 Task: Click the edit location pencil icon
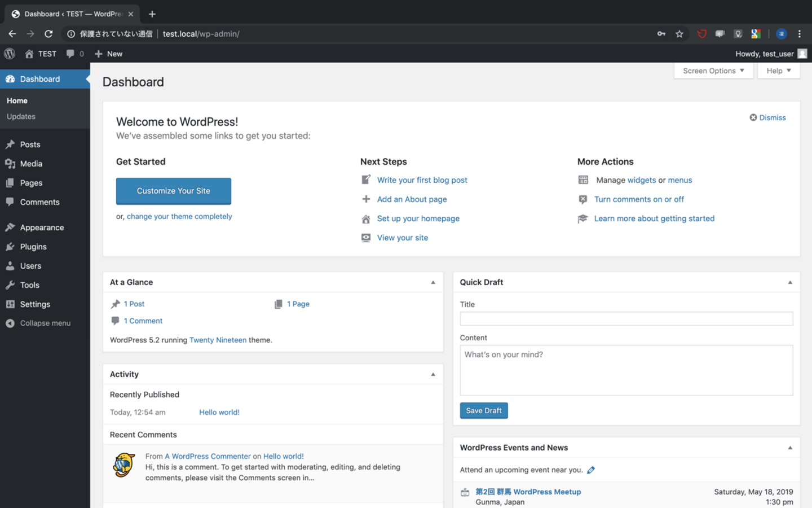(591, 470)
